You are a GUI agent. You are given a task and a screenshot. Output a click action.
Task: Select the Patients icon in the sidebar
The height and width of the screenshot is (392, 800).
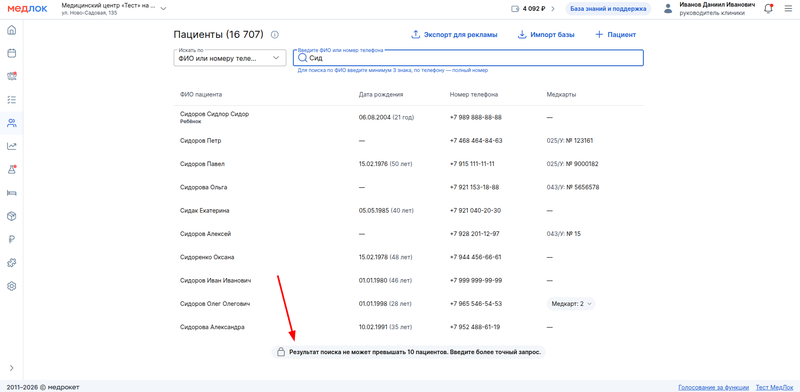pos(11,123)
